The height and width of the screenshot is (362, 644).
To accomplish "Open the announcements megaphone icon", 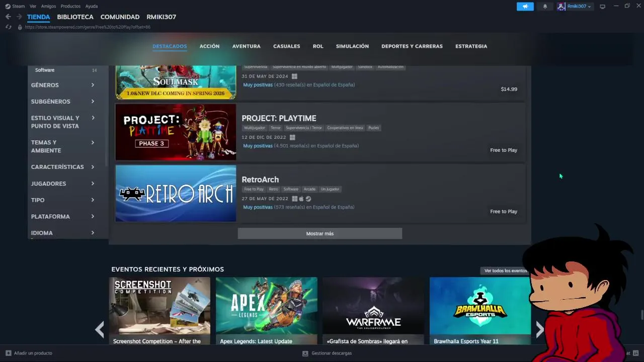I will pos(525,7).
